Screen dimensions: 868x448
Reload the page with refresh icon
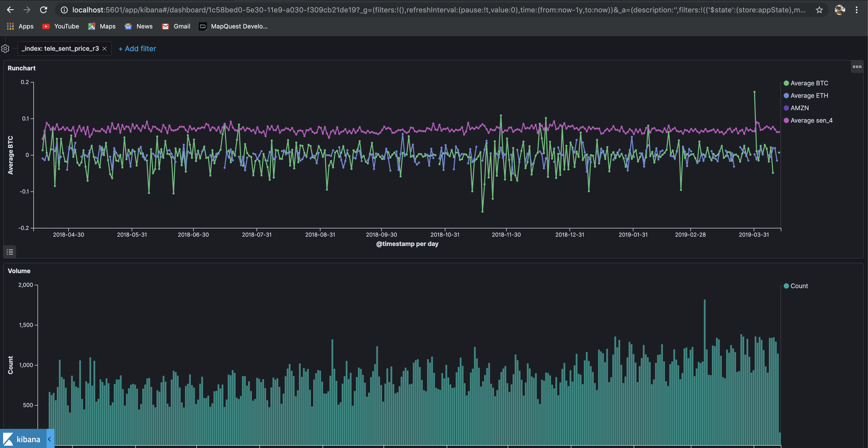[43, 10]
